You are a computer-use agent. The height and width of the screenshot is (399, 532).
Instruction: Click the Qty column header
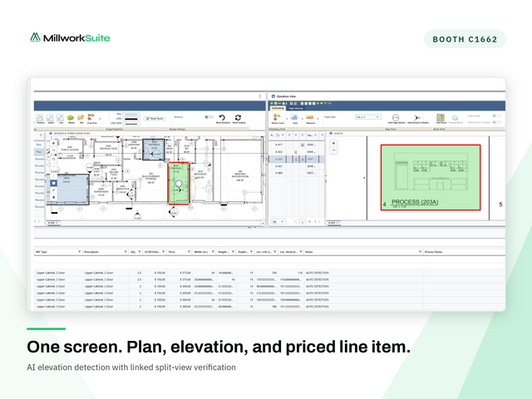pyautogui.click(x=135, y=252)
